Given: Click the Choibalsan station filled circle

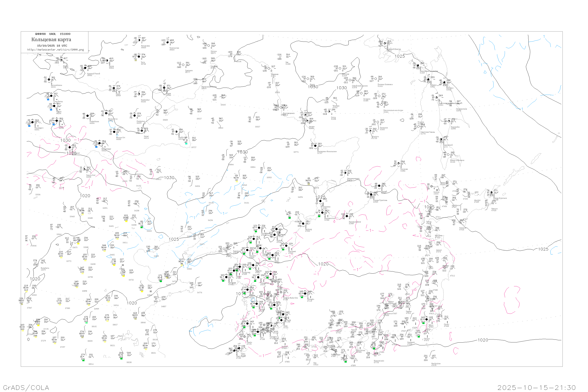Looking at the screenshot, I should 135,115.
